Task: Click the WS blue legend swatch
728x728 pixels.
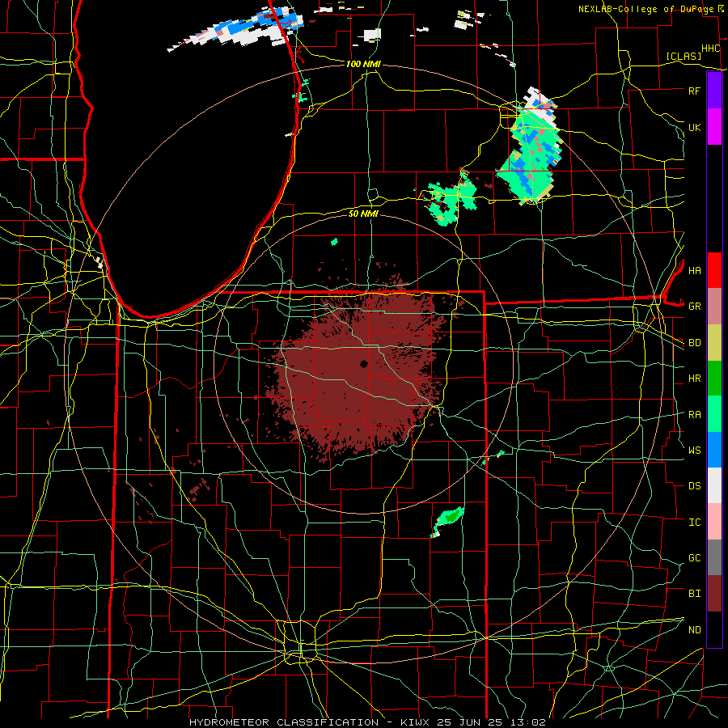Action: click(x=714, y=450)
